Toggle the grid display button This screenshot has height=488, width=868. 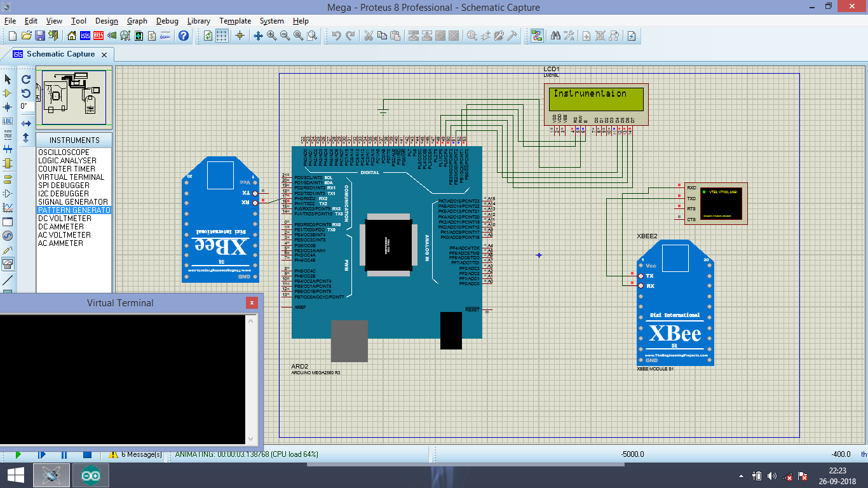(221, 36)
